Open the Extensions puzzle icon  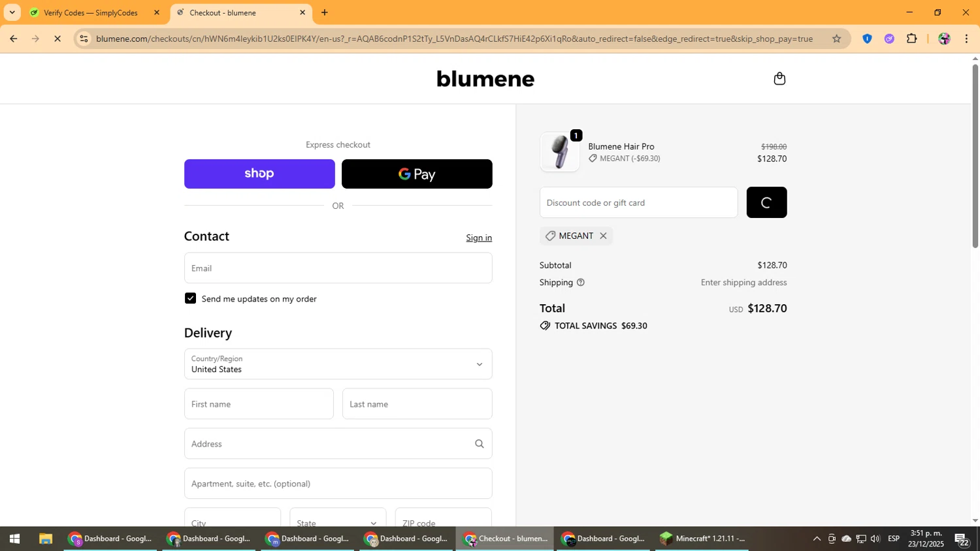tap(912, 39)
